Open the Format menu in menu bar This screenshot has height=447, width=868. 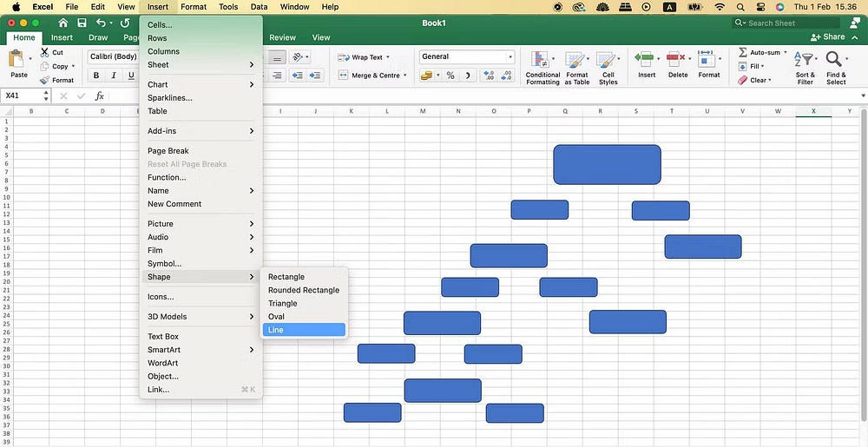(194, 7)
